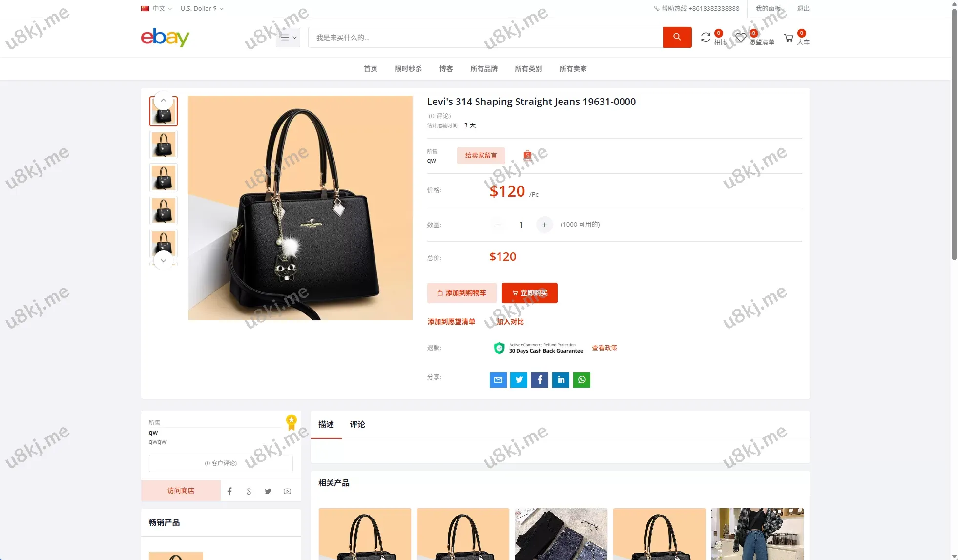Expand the 中文 language dropdown
The width and height of the screenshot is (958, 560).
pyautogui.click(x=157, y=8)
